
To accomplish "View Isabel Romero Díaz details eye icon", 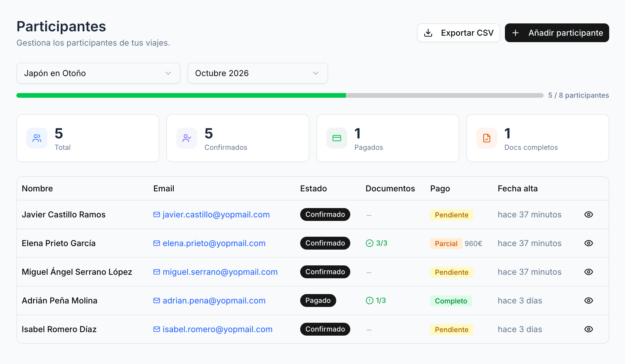I will coord(589,329).
